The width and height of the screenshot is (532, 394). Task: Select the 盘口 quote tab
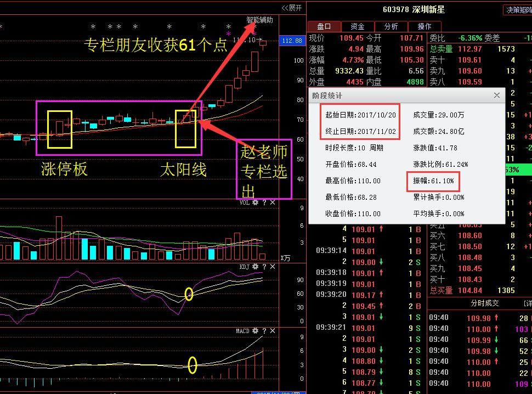[x=324, y=26]
